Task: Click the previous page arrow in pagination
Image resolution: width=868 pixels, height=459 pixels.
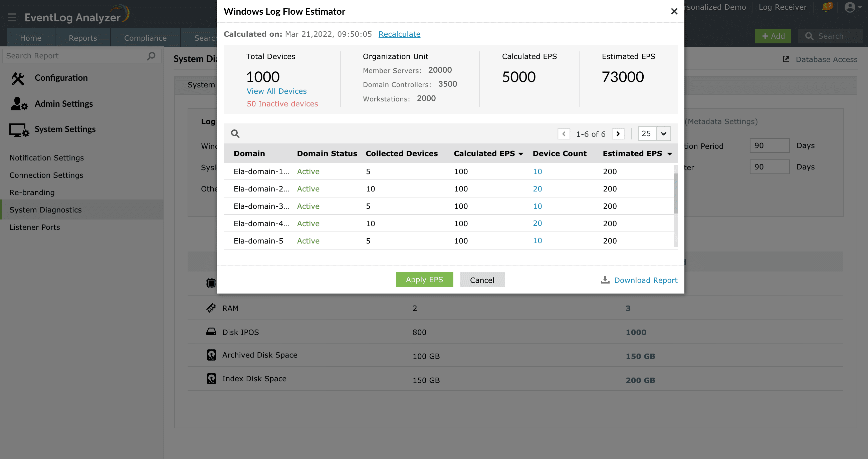Action: (x=564, y=134)
